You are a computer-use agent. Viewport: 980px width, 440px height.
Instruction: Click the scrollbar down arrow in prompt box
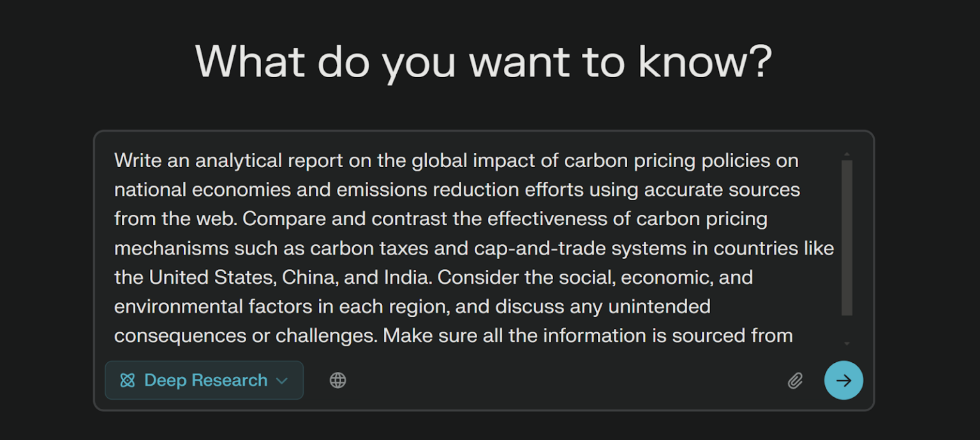click(847, 344)
